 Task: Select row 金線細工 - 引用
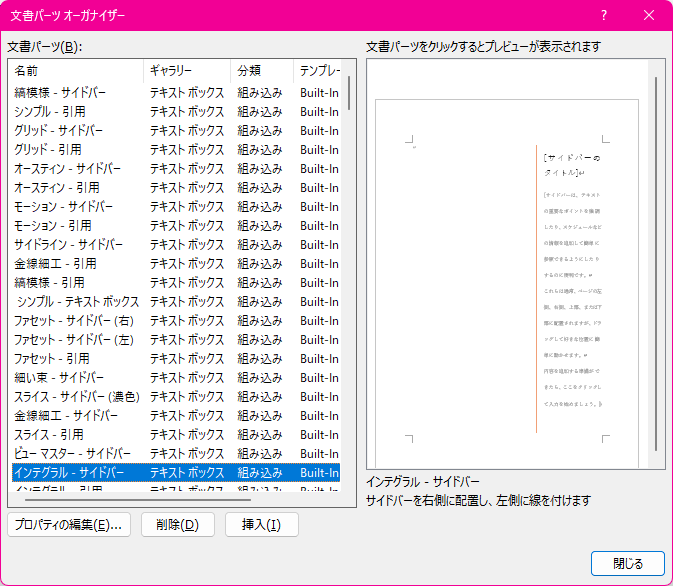coord(176,264)
